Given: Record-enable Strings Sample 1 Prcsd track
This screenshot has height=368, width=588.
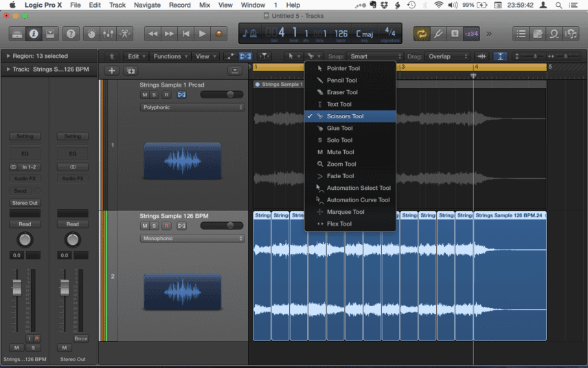Looking at the screenshot, I should coord(166,95).
